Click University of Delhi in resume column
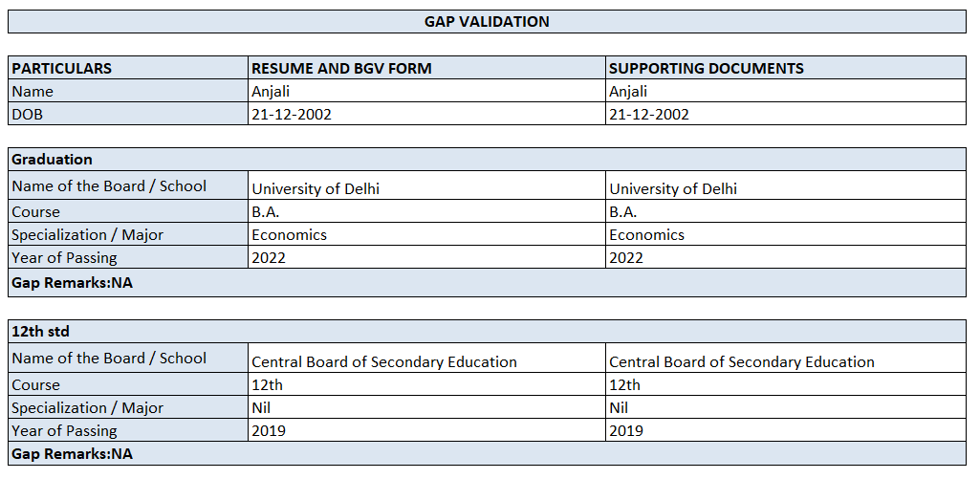980x479 pixels. click(316, 188)
